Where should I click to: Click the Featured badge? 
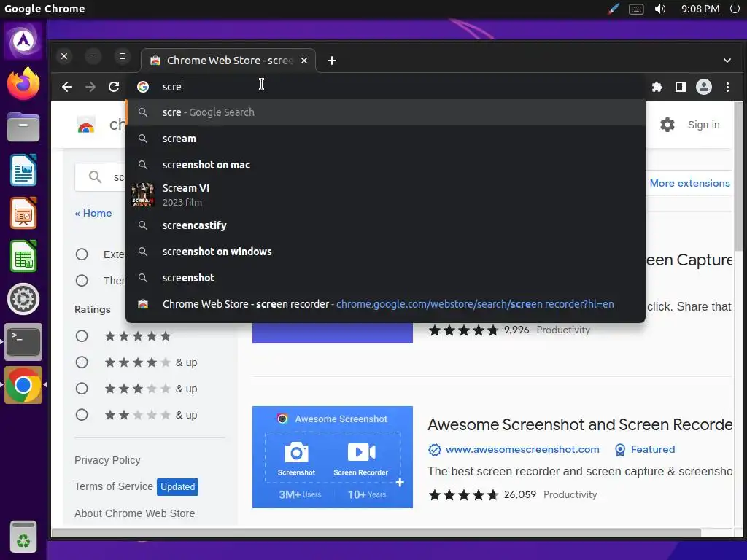pos(645,449)
